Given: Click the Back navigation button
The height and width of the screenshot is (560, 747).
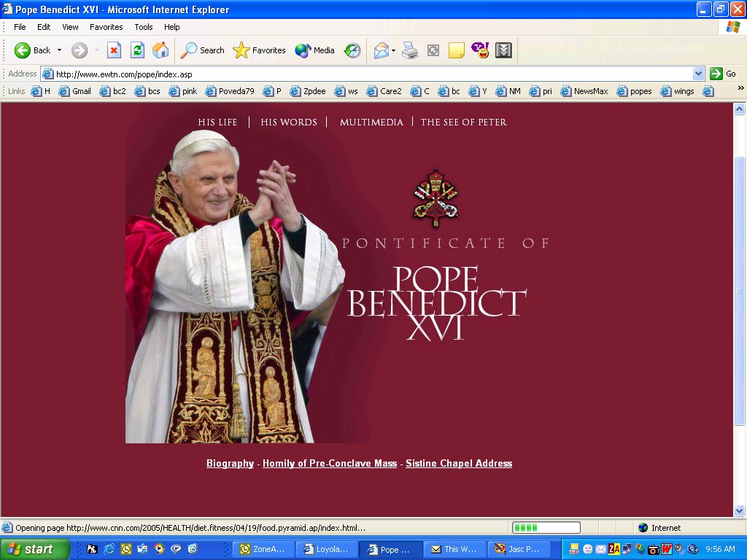Looking at the screenshot, I should (x=33, y=50).
